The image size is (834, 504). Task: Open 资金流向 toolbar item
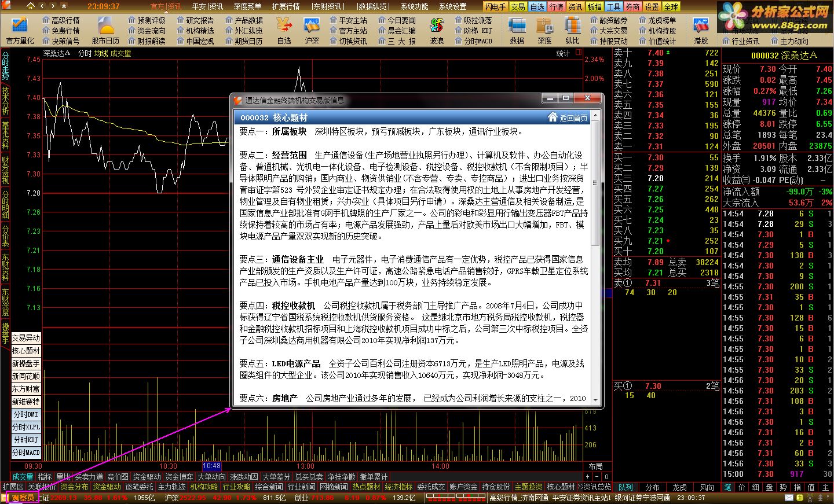point(147,31)
